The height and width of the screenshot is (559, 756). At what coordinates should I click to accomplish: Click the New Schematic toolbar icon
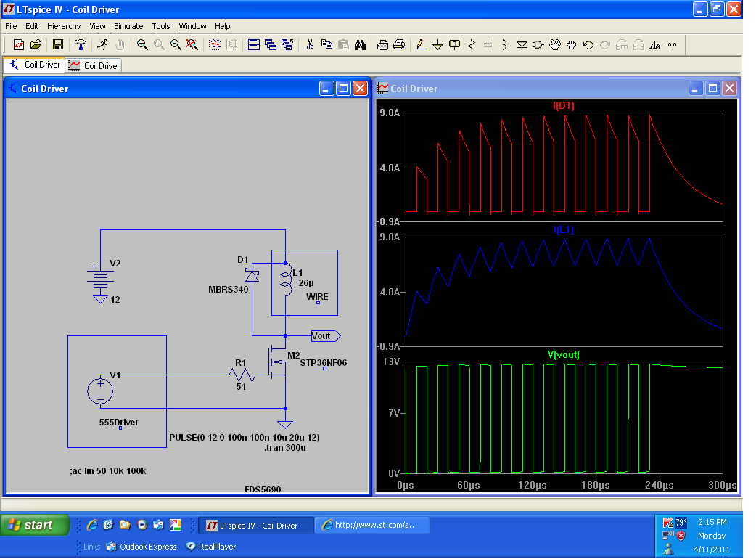coord(18,45)
